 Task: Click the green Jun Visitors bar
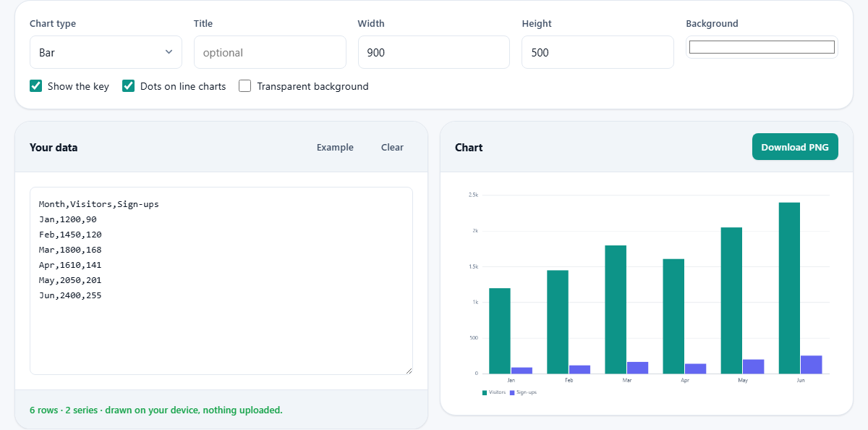click(789, 288)
